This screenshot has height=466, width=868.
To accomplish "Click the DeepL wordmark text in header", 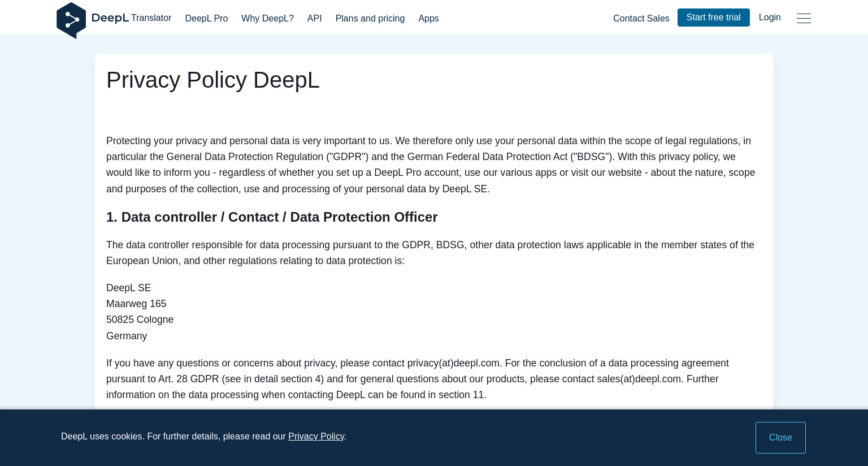I will click(110, 18).
